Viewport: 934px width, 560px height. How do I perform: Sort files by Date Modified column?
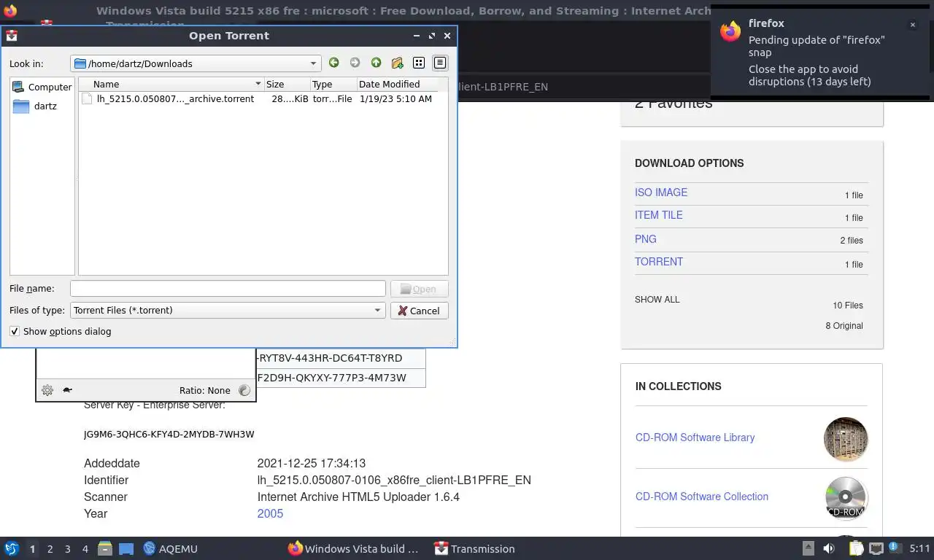(398, 84)
